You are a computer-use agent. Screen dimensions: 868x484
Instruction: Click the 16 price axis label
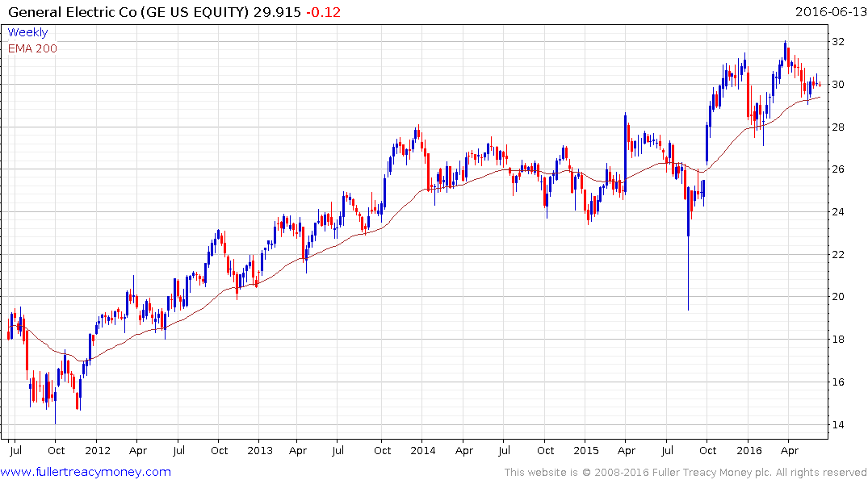837,382
